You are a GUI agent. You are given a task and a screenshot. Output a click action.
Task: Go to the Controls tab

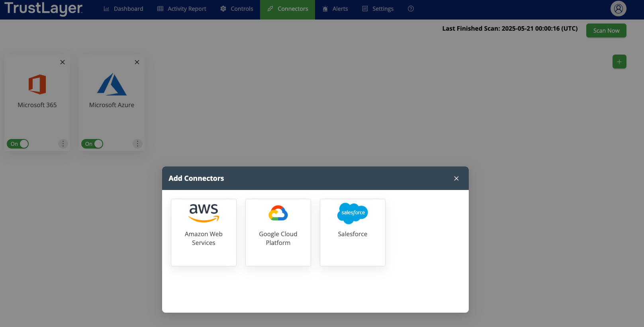(237, 9)
